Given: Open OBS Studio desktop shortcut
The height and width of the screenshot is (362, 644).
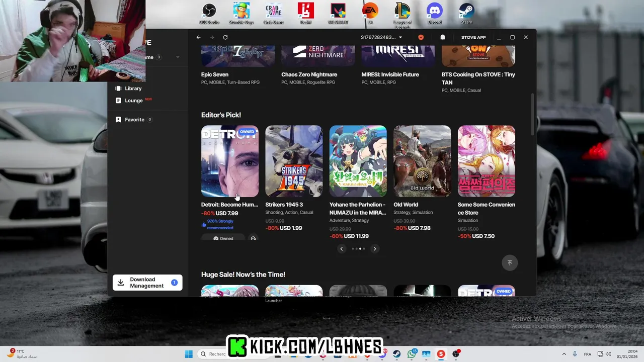Looking at the screenshot, I should pyautogui.click(x=209, y=14).
